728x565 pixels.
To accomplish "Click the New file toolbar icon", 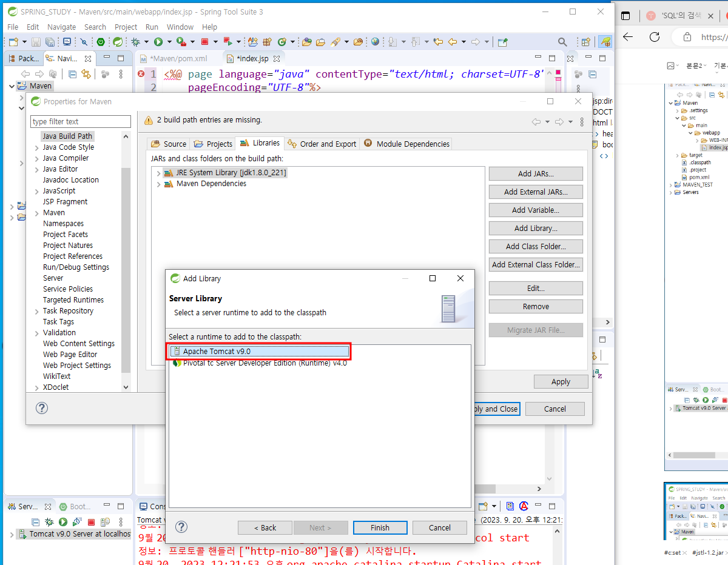I will [x=13, y=42].
